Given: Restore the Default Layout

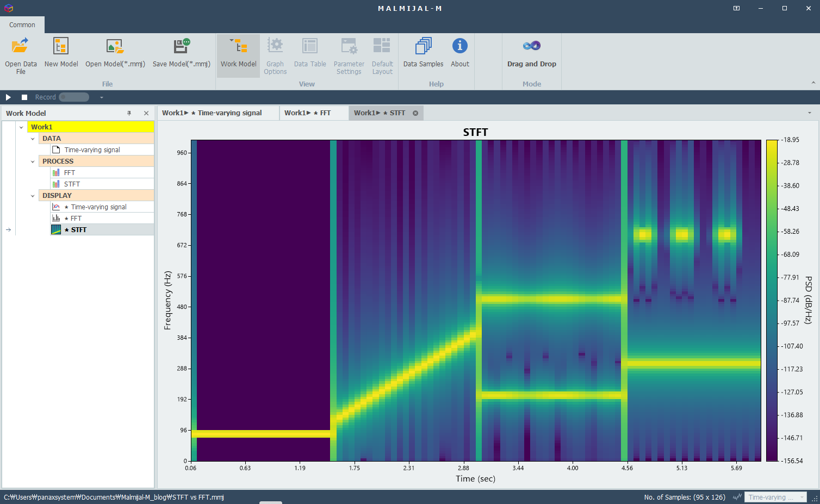Looking at the screenshot, I should pyautogui.click(x=382, y=55).
